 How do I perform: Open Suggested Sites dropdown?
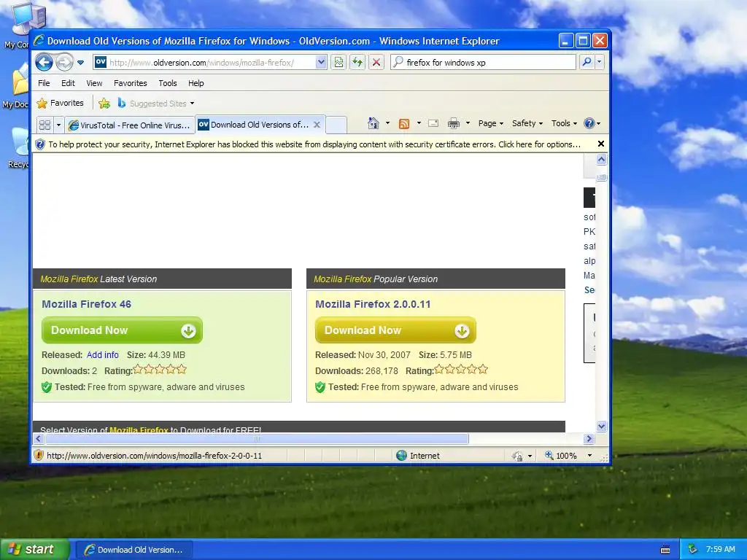(156, 104)
